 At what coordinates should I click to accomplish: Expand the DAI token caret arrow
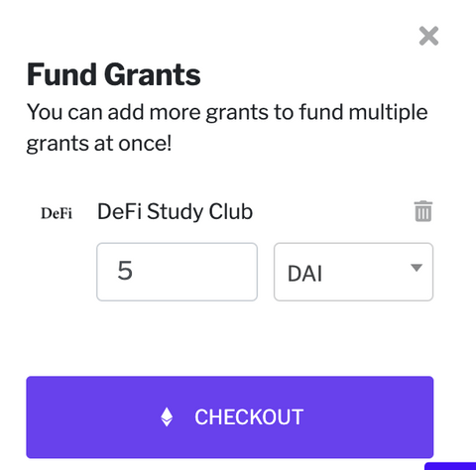(x=416, y=268)
